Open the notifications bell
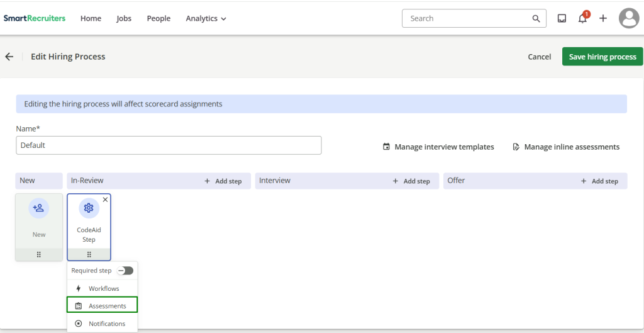The height and width of the screenshot is (333, 644). pyautogui.click(x=582, y=19)
